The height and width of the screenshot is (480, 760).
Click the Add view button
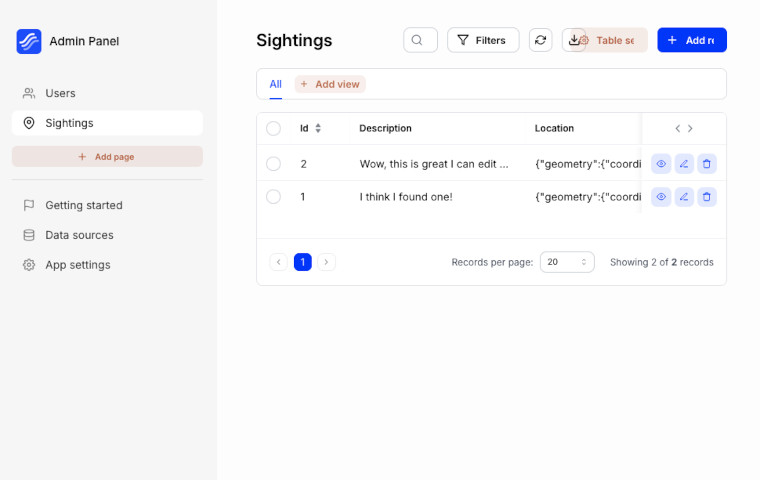[330, 84]
